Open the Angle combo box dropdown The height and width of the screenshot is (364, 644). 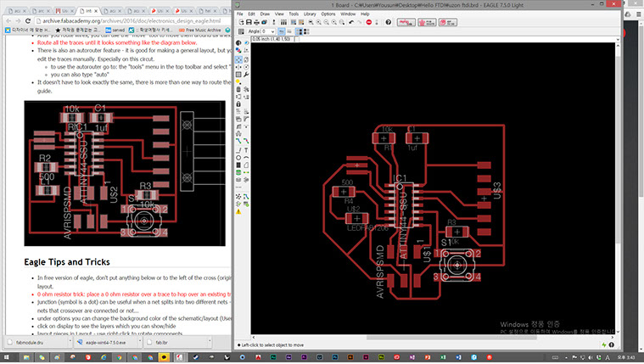pyautogui.click(x=272, y=31)
